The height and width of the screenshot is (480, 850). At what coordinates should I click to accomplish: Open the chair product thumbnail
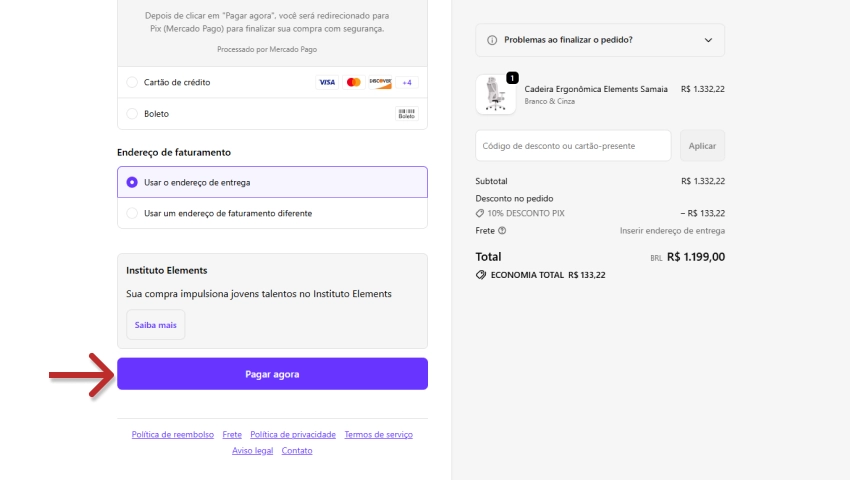pyautogui.click(x=495, y=94)
